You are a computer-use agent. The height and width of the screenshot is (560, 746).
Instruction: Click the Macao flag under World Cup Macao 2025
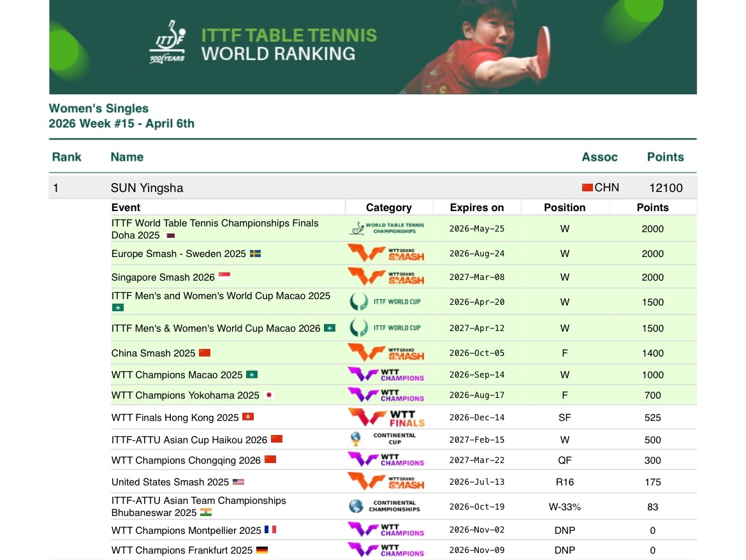click(x=117, y=307)
